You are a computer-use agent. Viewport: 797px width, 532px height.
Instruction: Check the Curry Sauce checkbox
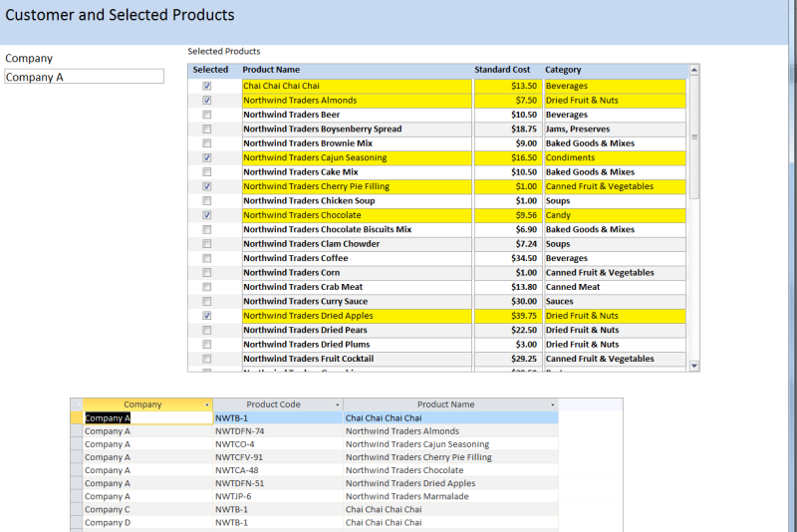(207, 301)
